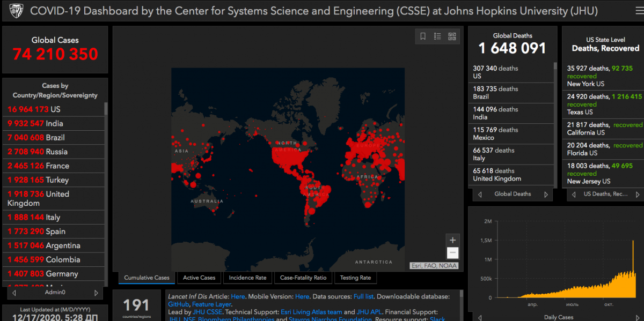
Task: Go to previous list with Admin0 left arrow
Action: point(14,293)
